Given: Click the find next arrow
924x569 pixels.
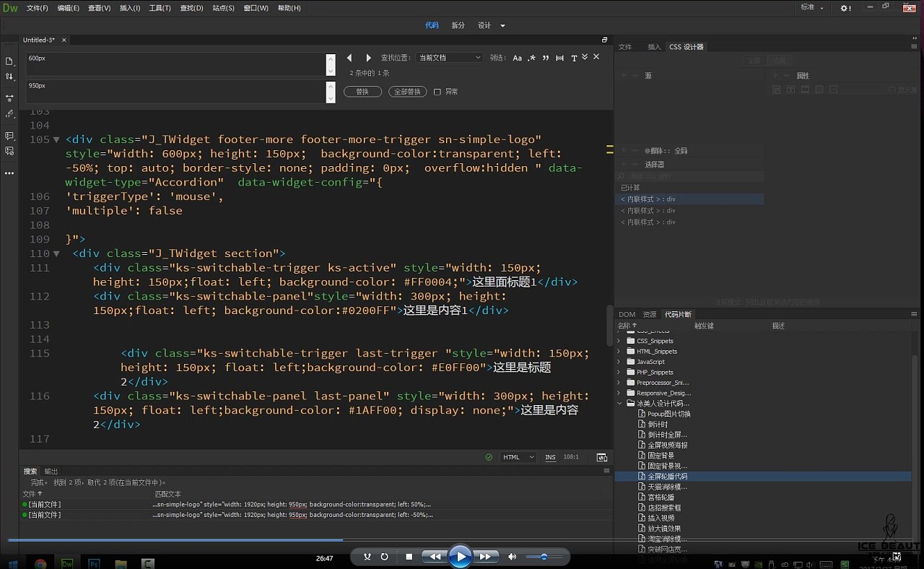Looking at the screenshot, I should [x=368, y=58].
